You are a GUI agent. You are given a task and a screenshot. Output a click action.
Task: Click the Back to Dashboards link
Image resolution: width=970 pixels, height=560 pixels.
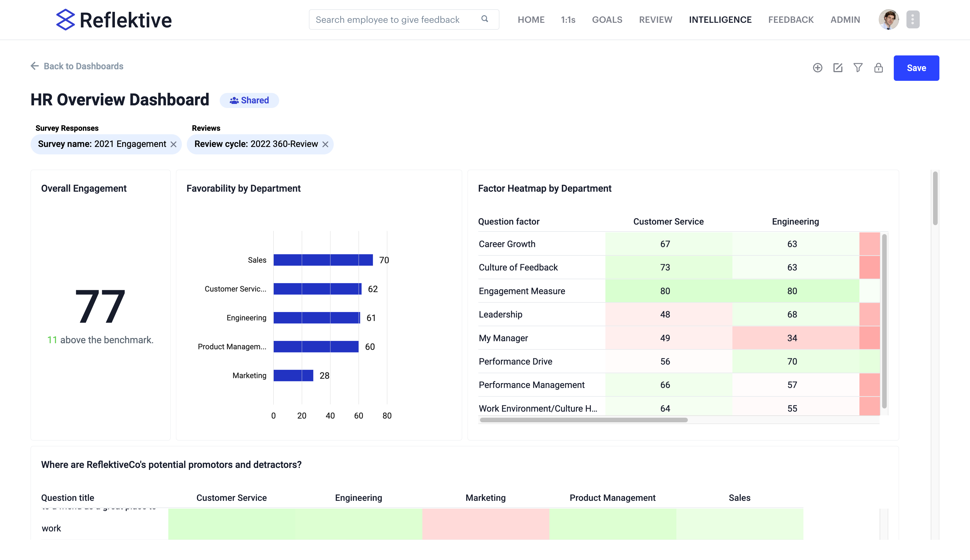[x=83, y=66]
